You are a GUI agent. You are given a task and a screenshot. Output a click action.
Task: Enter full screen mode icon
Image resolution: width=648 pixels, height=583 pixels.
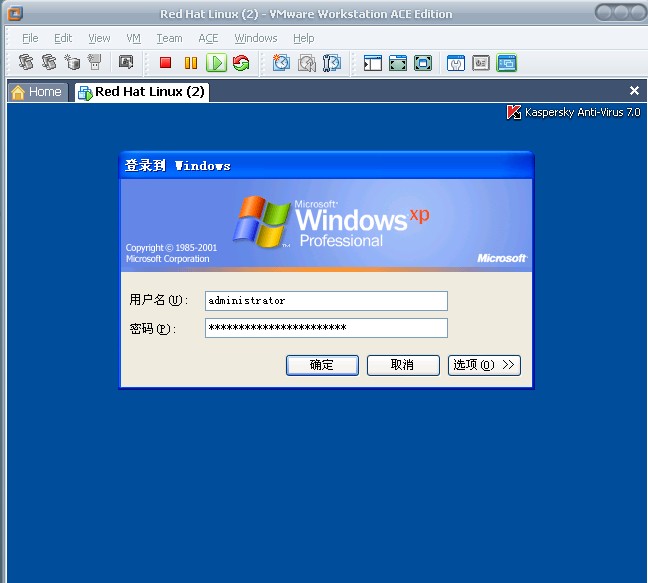coord(398,63)
